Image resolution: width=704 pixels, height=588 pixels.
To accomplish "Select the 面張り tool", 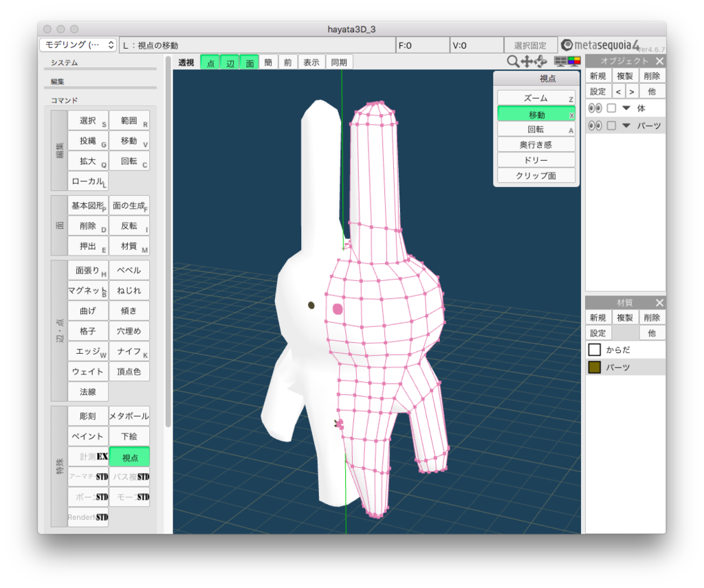I will 88,271.
